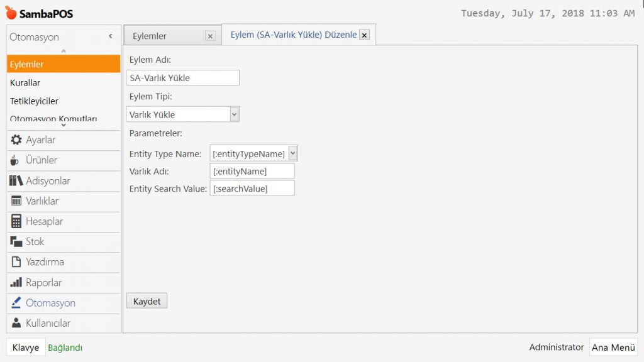644x362 pixels.
Task: Click the Raporlar bar chart icon
Action: pyautogui.click(x=16, y=283)
